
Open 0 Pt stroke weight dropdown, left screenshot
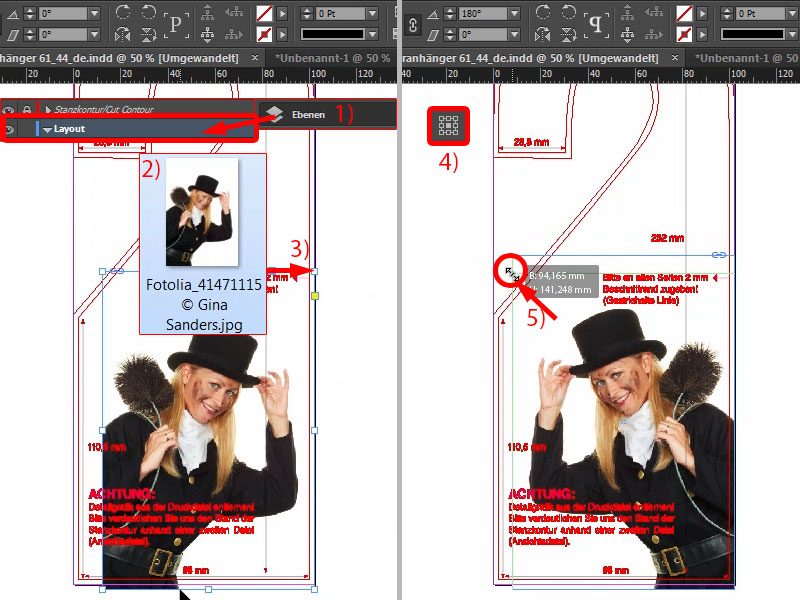(372, 13)
